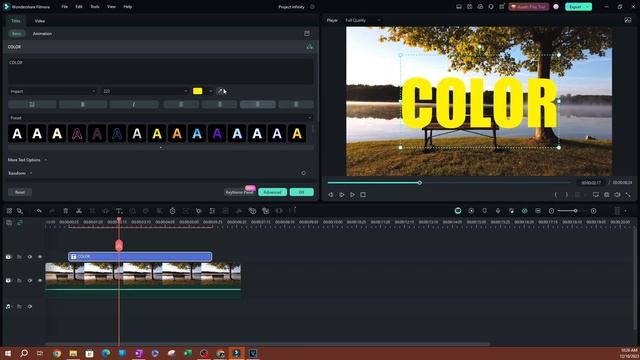
Task: Open the File menu
Action: click(x=64, y=7)
